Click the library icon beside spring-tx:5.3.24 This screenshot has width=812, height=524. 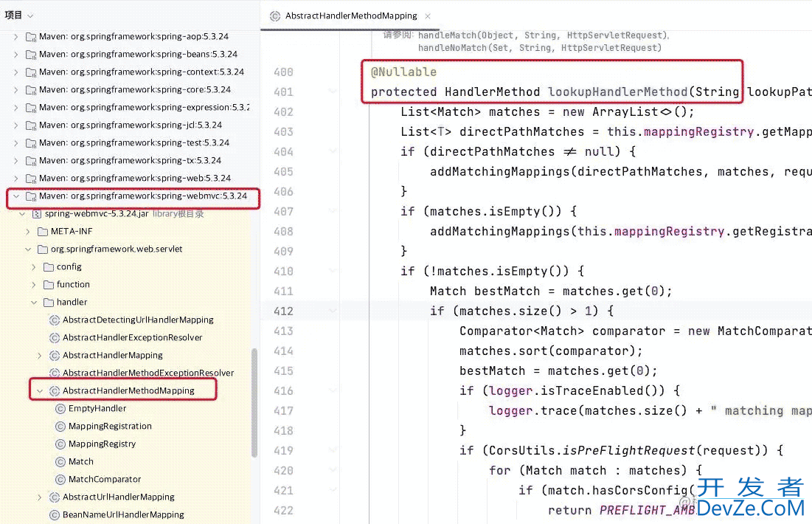(31, 161)
